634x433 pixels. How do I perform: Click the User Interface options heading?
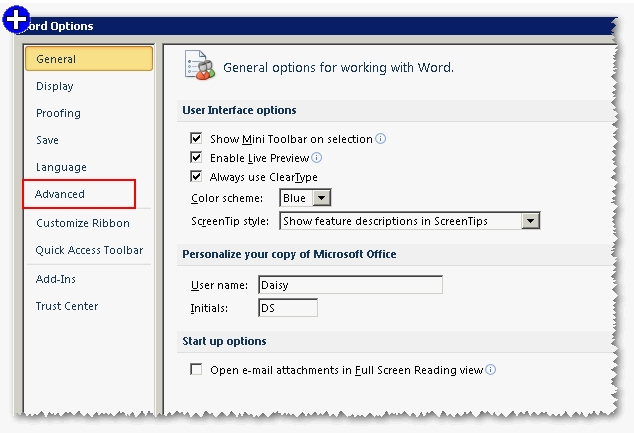(239, 110)
